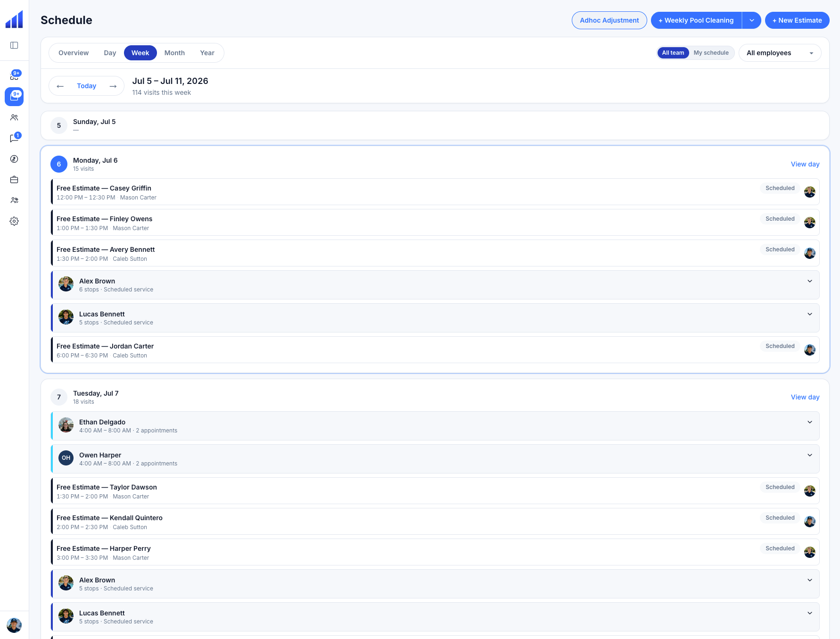This screenshot has height=639, width=840.
Task: Open the settings gear icon
Action: point(14,221)
